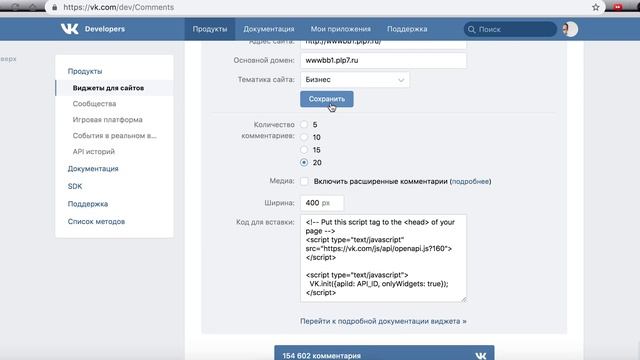Screen dimensions: 640x360
Task: Click the embed code textarea
Action: point(383,258)
